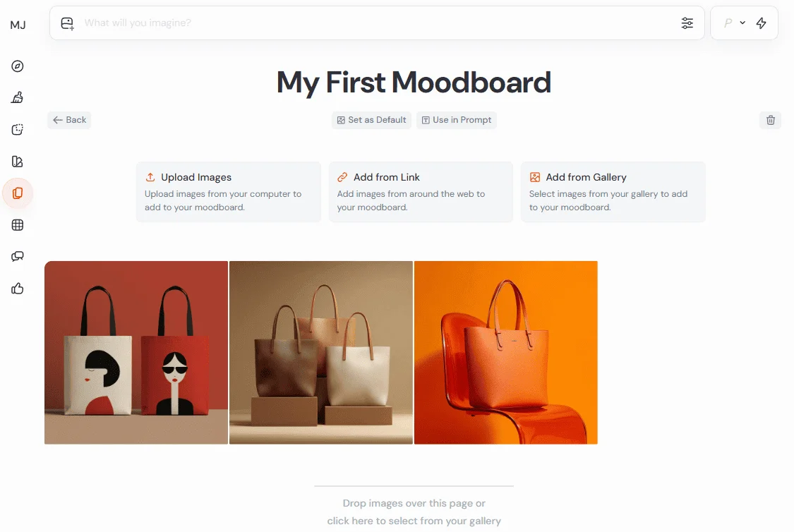
Task: Select the highlighted Moodboards sidebar icon
Action: [18, 193]
